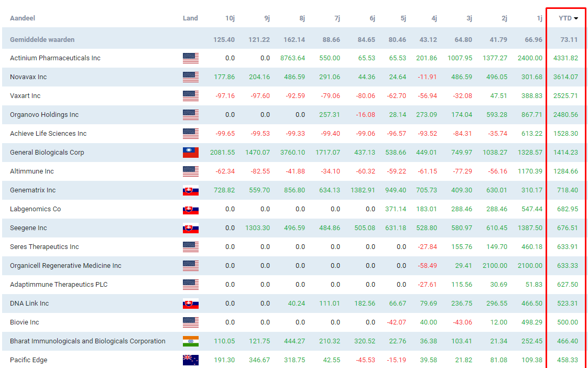Select the country flag in the Genematrix row
This screenshot has height=368, width=588.
191,190
